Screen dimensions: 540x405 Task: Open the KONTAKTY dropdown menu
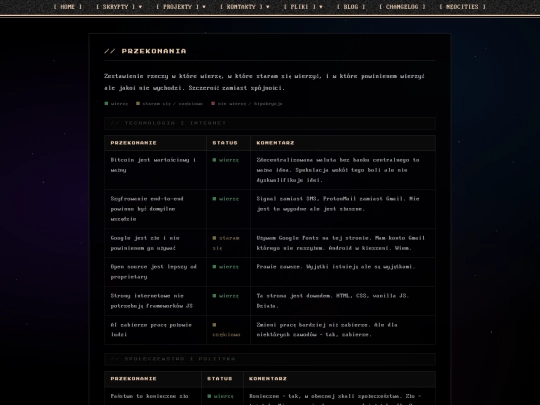(245, 7)
